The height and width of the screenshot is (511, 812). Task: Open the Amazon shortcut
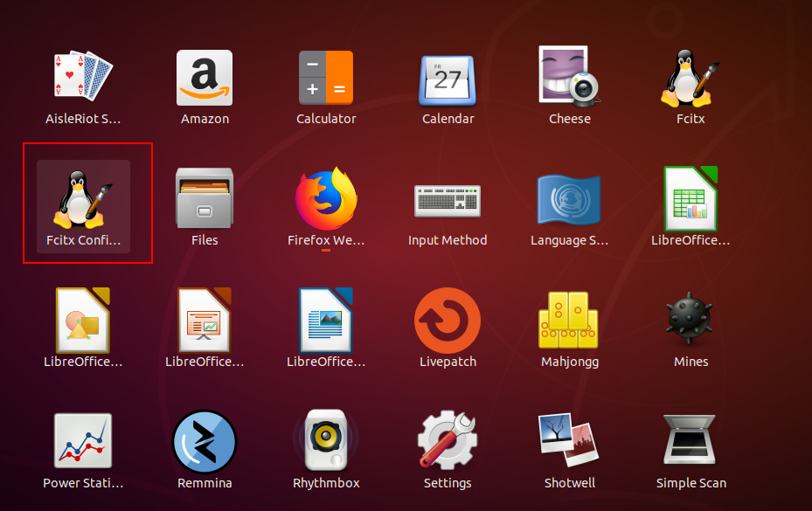205,79
